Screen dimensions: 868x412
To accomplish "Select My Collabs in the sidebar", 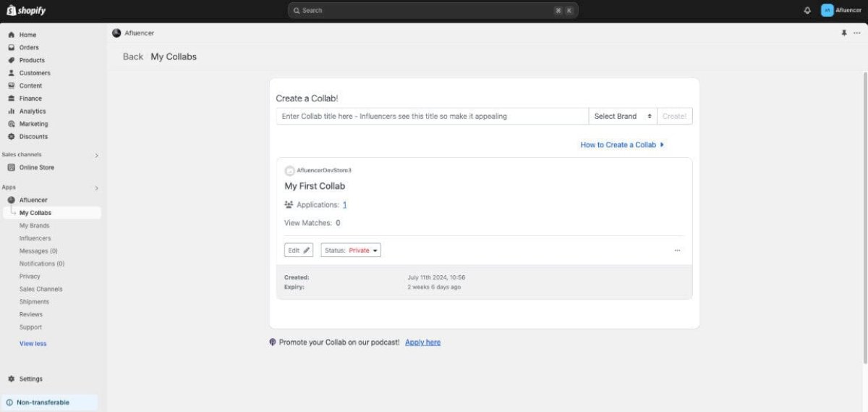I will 51,213.
